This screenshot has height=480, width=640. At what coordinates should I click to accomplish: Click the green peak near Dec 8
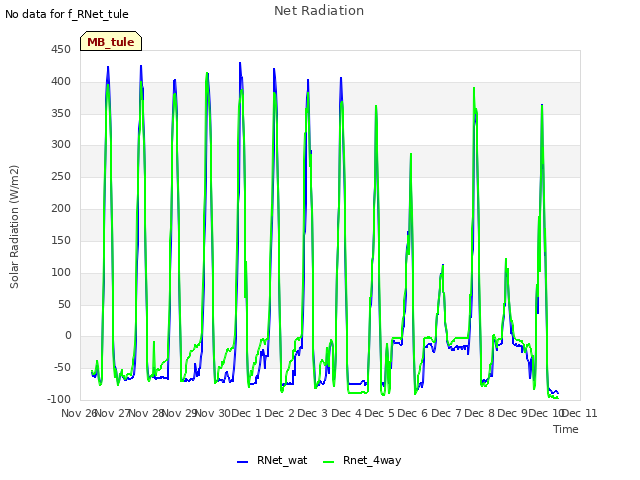[x=474, y=88]
